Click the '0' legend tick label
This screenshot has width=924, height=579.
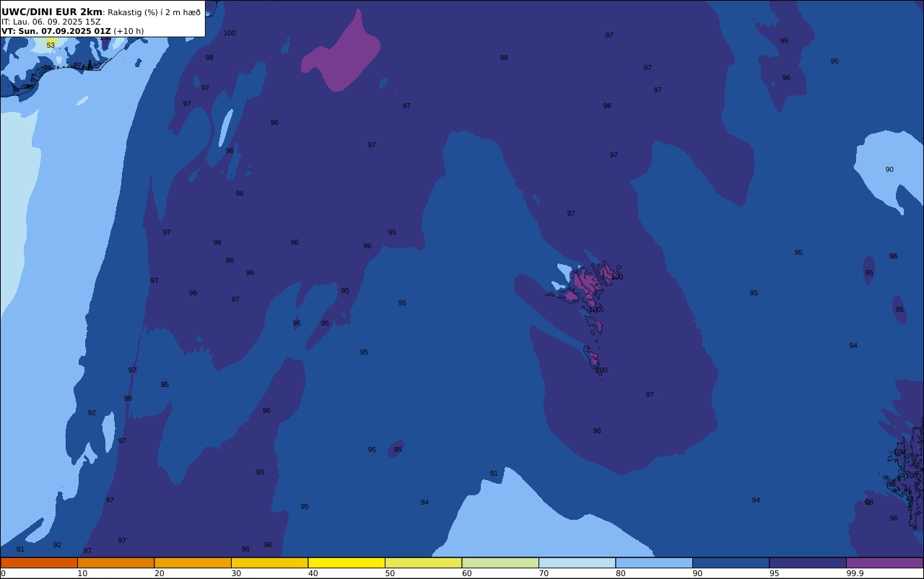pos(3,573)
